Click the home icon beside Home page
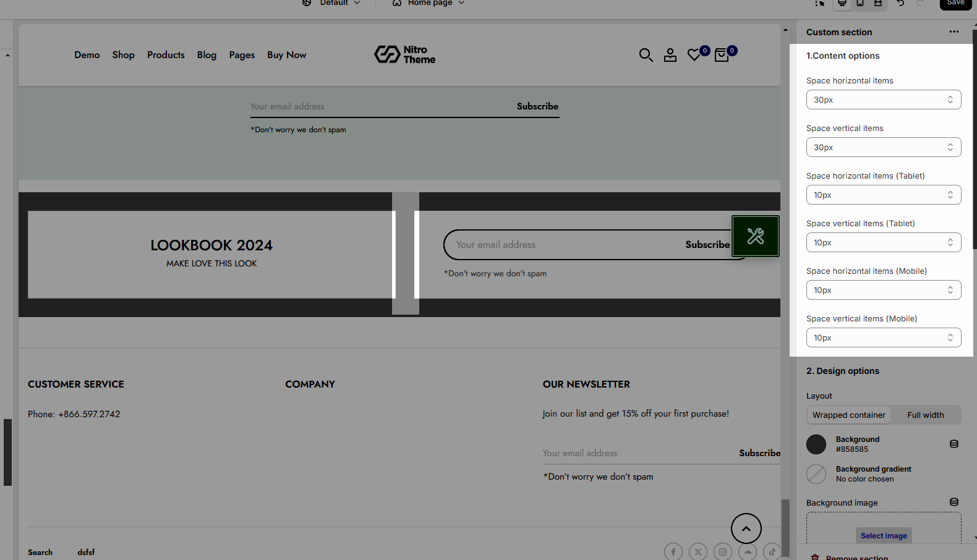Image resolution: width=977 pixels, height=560 pixels. 397,3
